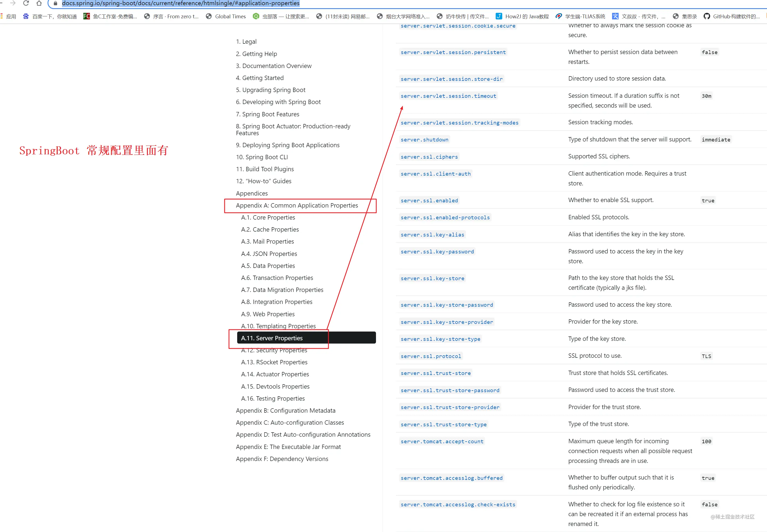View site security lock icon
Viewport: 767px width, 532px height.
click(x=55, y=3)
